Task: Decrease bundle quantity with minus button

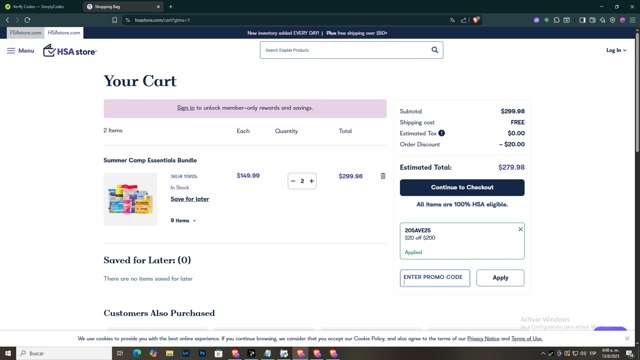Action: (293, 181)
